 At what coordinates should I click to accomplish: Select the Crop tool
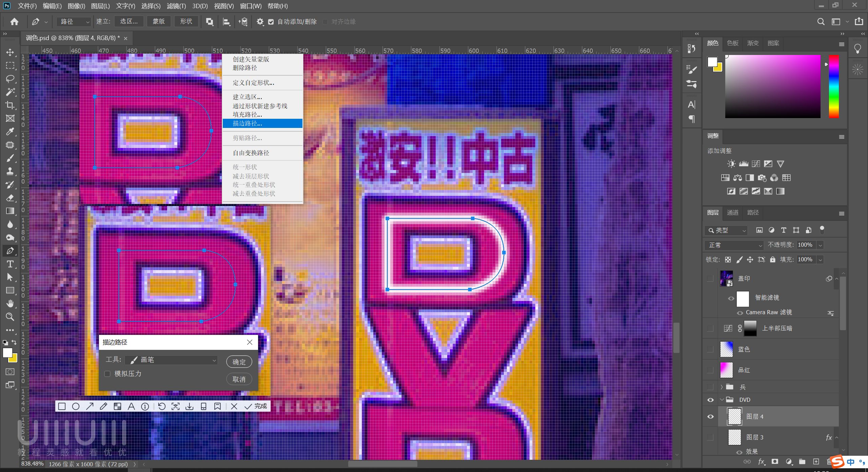pos(10,105)
